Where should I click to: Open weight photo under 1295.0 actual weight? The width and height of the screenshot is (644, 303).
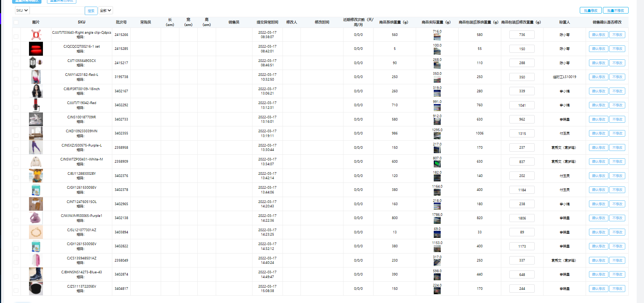[437, 136]
